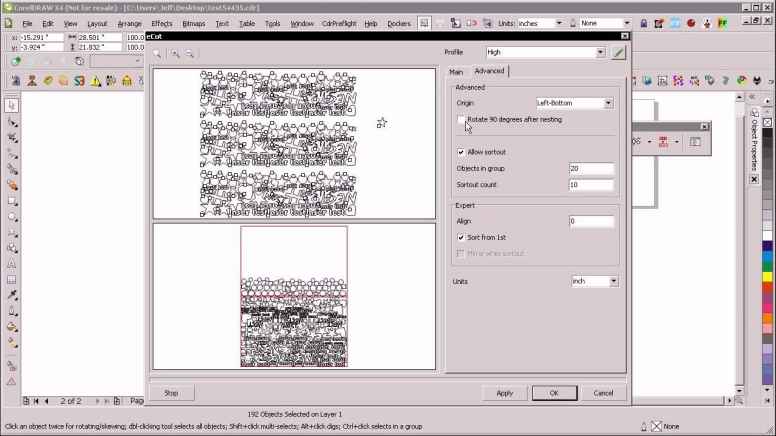776x436 pixels.
Task: Enable Rotate 90 degrees after nesting
Action: [x=461, y=120]
